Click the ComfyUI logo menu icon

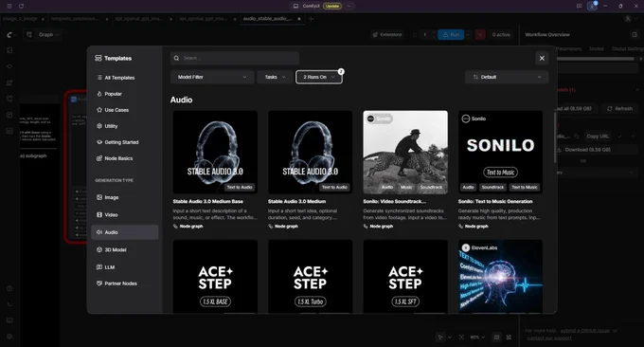click(9, 35)
